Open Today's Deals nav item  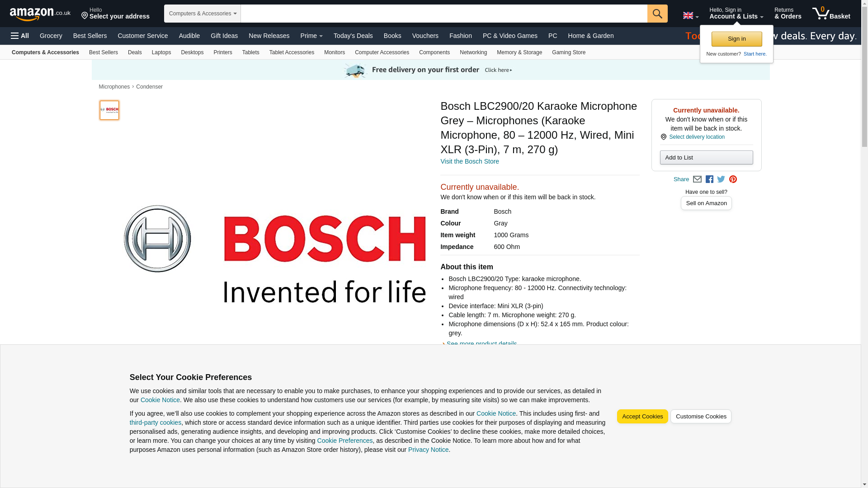(353, 36)
